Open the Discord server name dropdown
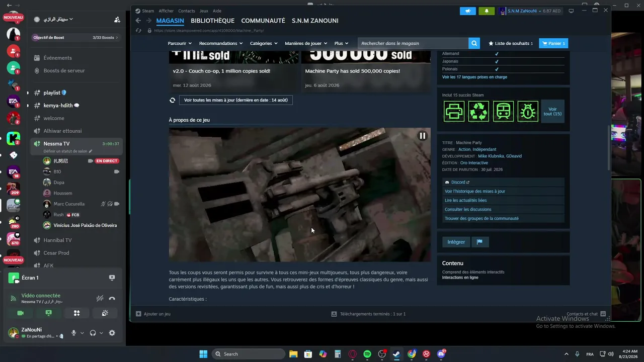Screen dimensions: 644x362 click(58, 20)
